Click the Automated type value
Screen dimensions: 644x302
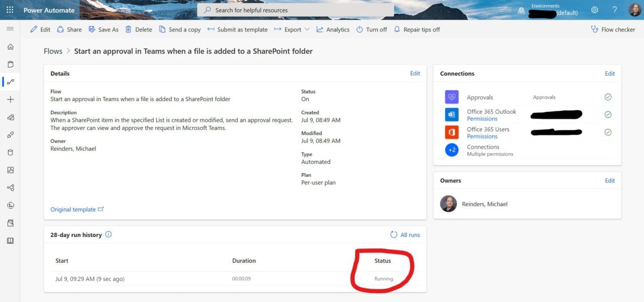click(316, 162)
